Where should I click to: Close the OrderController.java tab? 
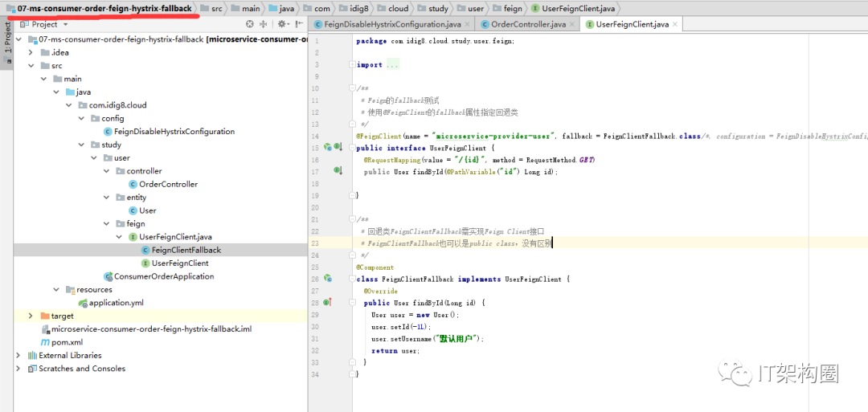pyautogui.click(x=572, y=25)
